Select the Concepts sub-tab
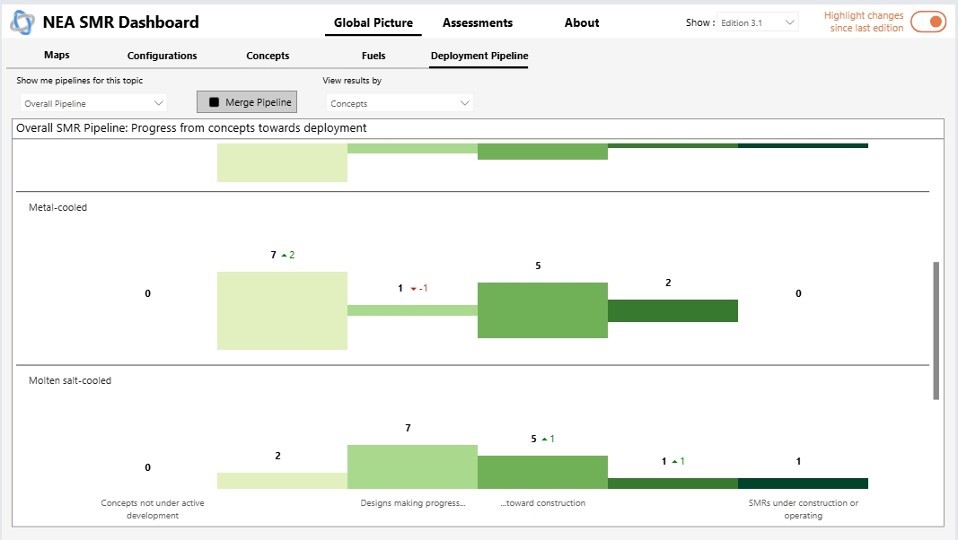 coord(268,56)
